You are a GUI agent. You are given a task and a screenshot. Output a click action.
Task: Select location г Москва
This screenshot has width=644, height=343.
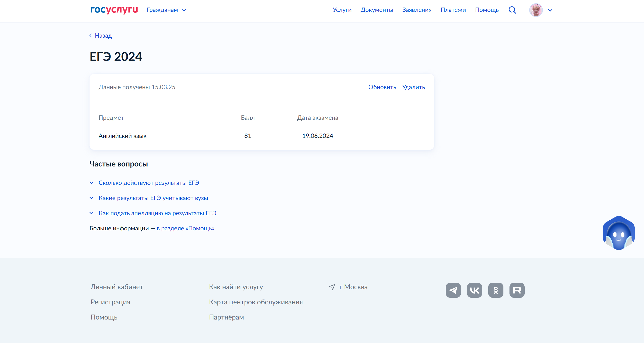pyautogui.click(x=353, y=287)
